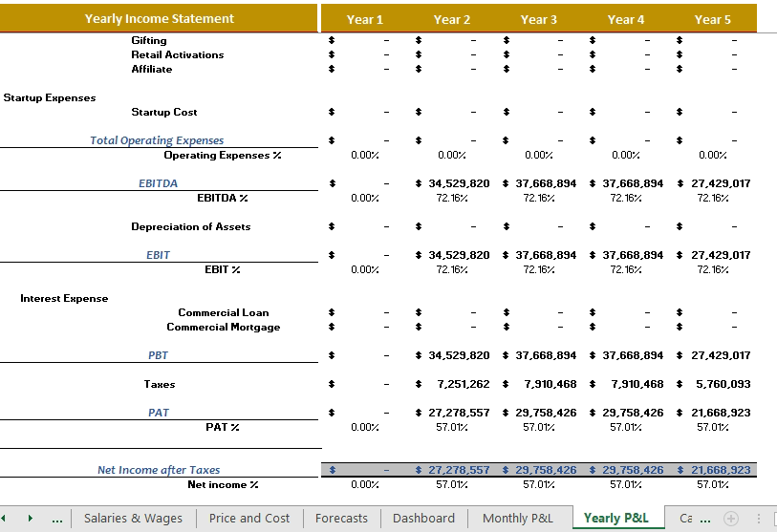777x532 pixels.
Task: Select the Year 5 column header
Action: (x=713, y=19)
